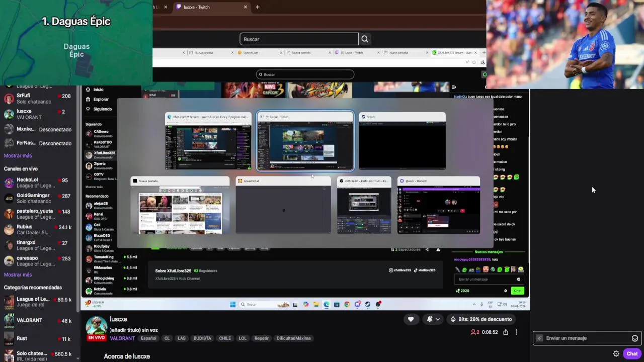Click Windows Start button in streamed taskbar
The image size is (644, 362).
[x=232, y=304]
